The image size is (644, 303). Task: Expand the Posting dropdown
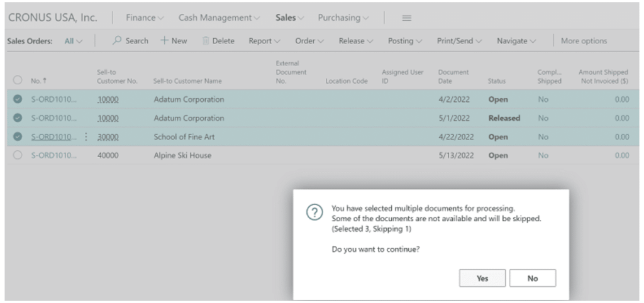tap(404, 41)
